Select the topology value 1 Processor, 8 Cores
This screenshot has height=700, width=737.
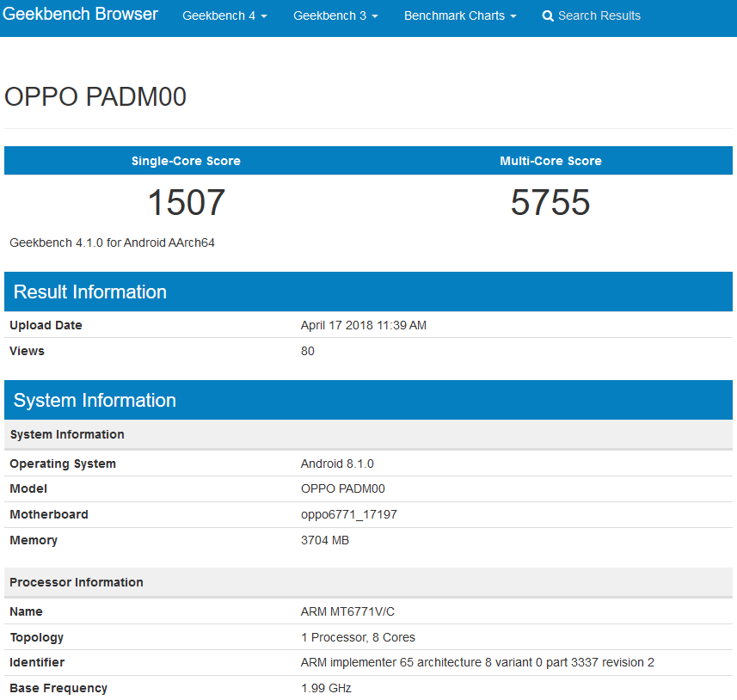click(358, 637)
